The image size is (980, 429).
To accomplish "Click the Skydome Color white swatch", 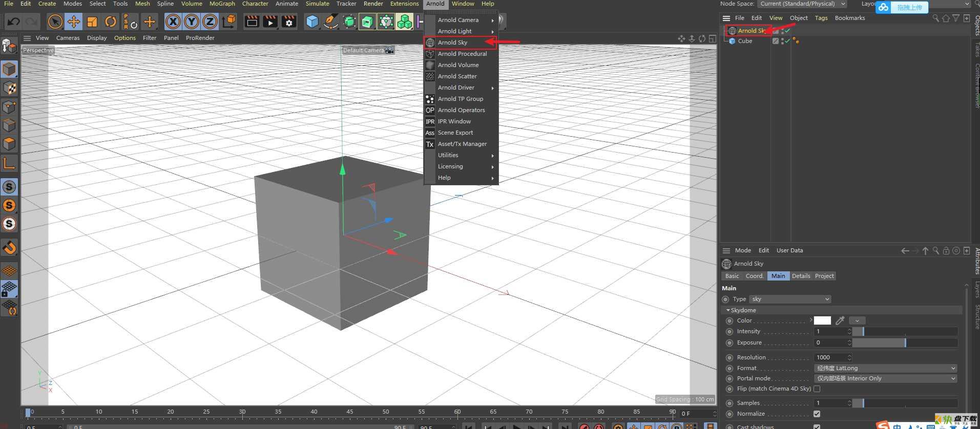I will 822,320.
